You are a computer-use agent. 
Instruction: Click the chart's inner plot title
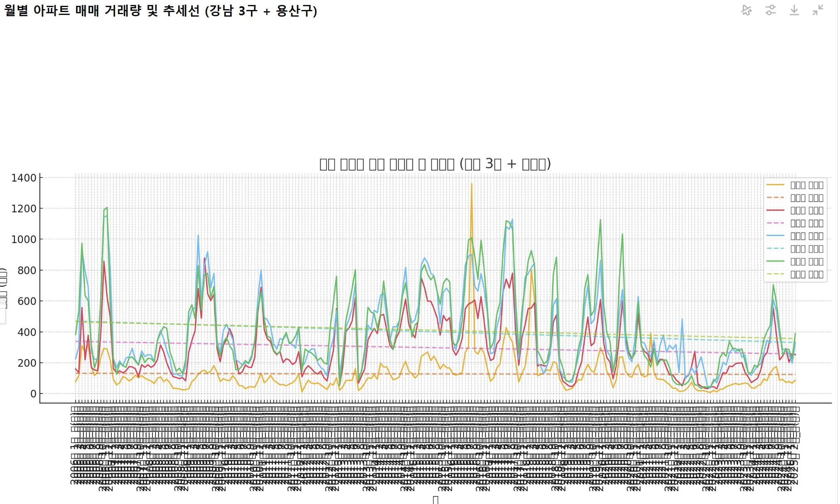435,164
